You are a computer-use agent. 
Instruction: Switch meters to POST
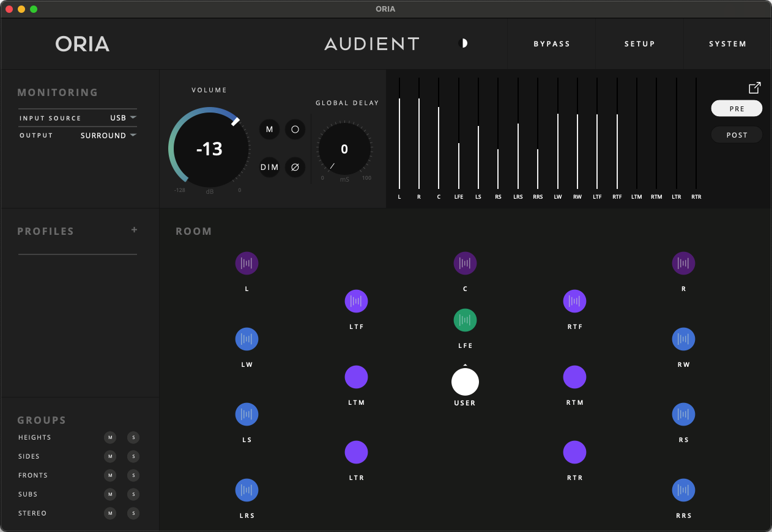737,135
